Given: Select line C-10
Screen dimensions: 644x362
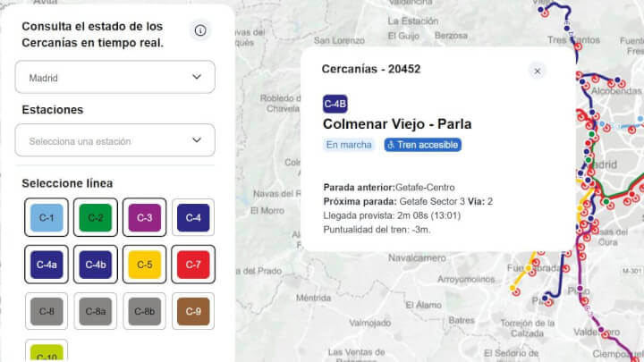Looking at the screenshot, I should click(x=47, y=352).
